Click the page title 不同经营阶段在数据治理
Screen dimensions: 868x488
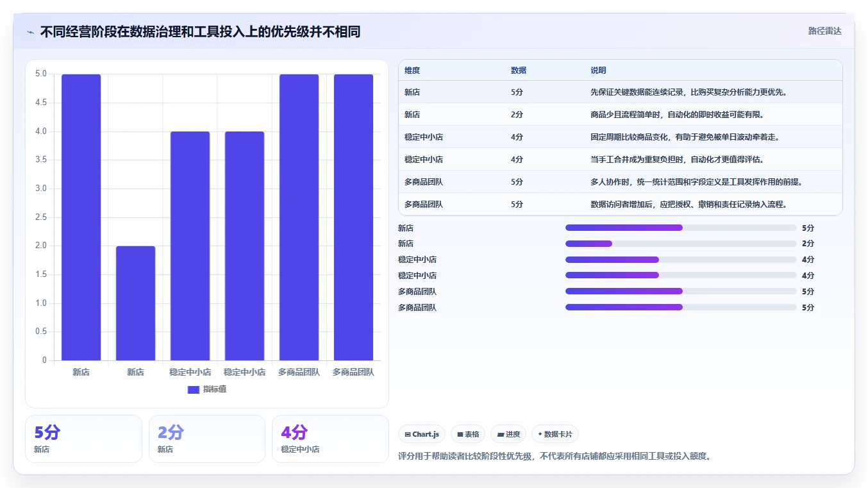tap(200, 32)
